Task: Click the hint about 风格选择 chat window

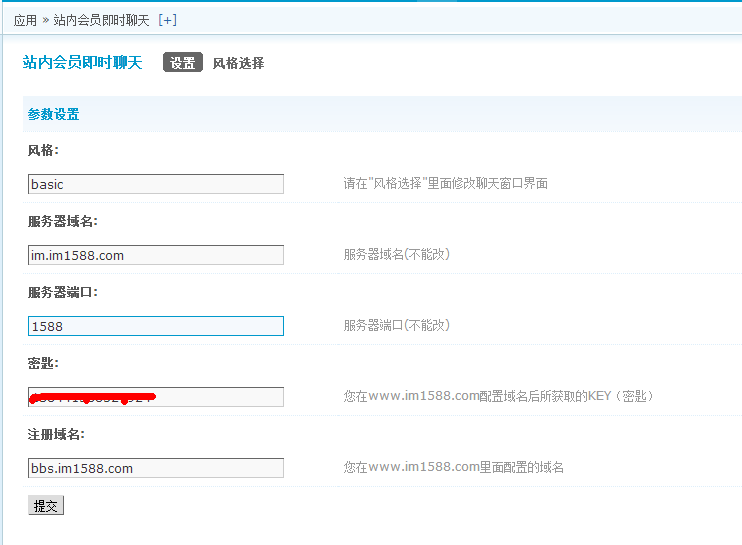Action: tap(445, 183)
